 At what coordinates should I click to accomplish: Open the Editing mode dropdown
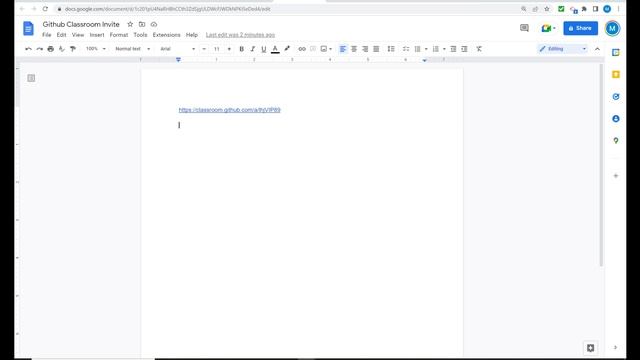point(563,49)
